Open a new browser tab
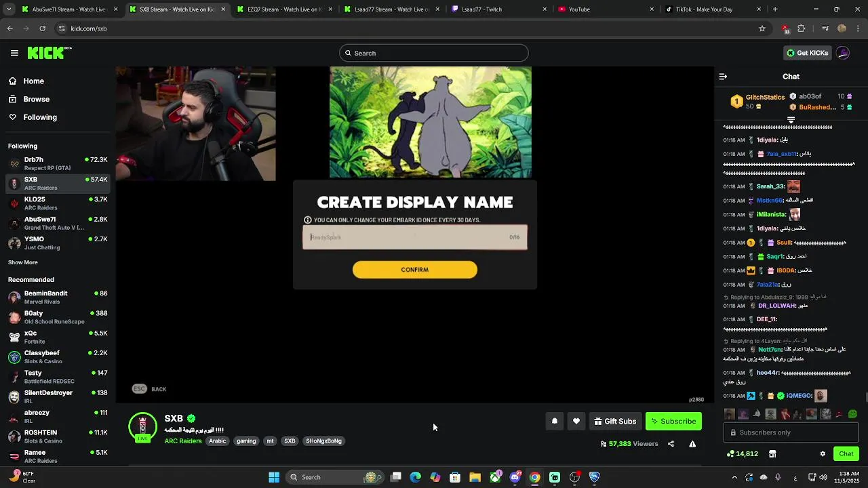 point(775,9)
